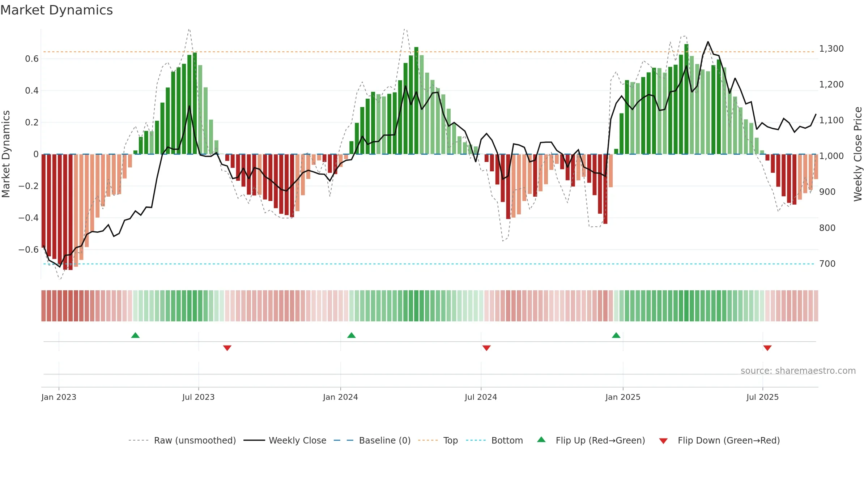Toggle the Flip Up (Red→Green) legend entry
The width and height of the screenshot is (868, 488).
tap(591, 440)
